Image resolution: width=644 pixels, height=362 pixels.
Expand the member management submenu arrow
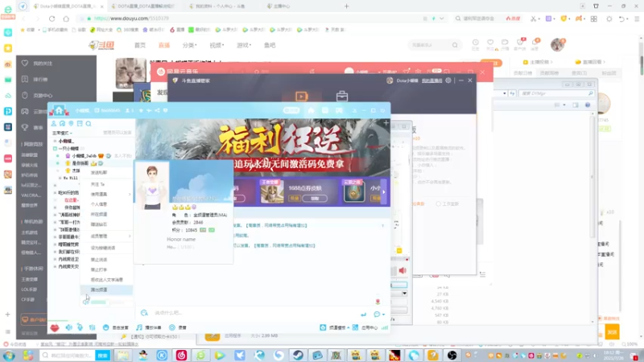130,236
